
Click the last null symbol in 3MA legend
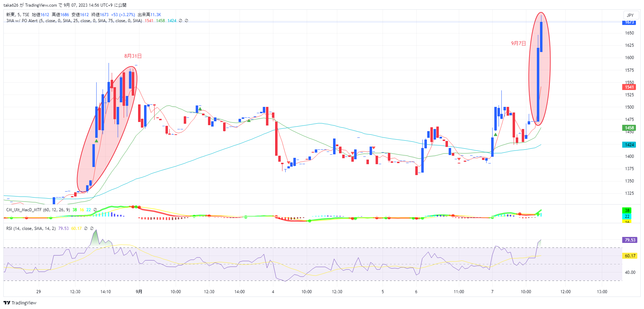[x=186, y=21]
